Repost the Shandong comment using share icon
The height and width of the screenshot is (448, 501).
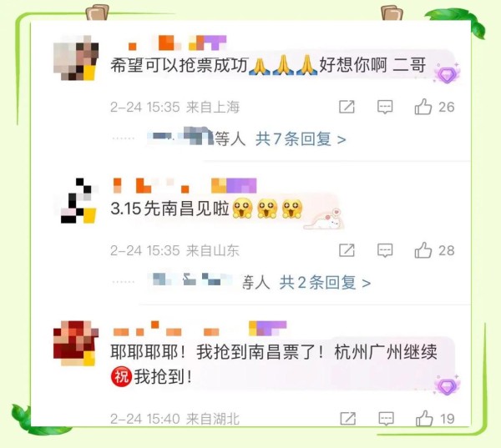point(347,250)
